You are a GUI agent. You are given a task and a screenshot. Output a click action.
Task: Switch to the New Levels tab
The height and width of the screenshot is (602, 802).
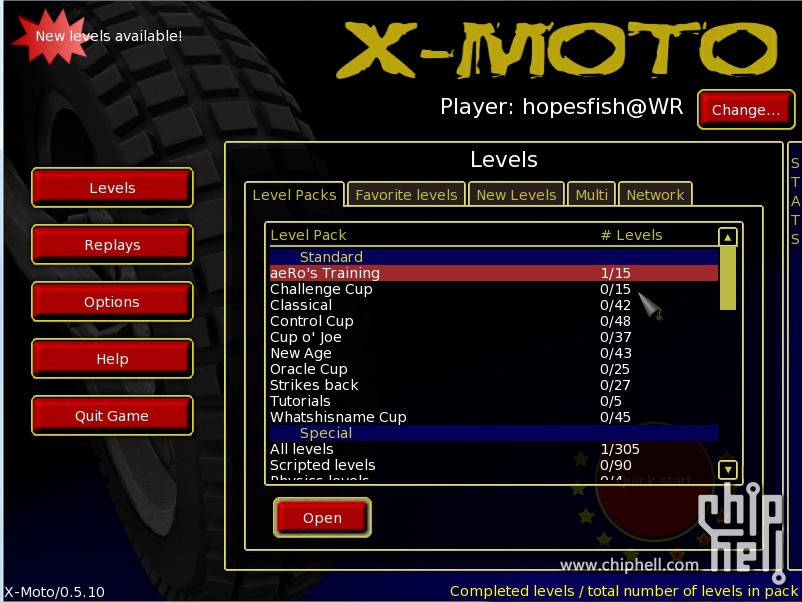coord(516,195)
